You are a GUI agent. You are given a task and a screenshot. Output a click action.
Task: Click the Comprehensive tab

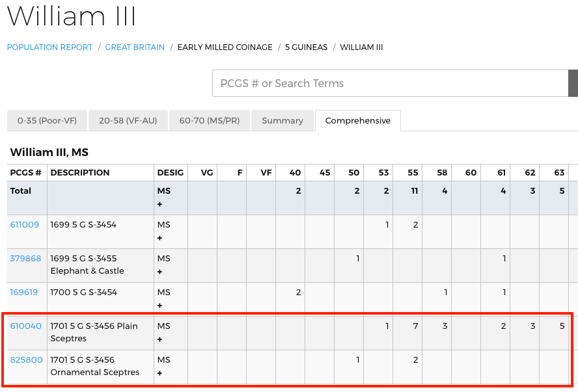pyautogui.click(x=357, y=121)
